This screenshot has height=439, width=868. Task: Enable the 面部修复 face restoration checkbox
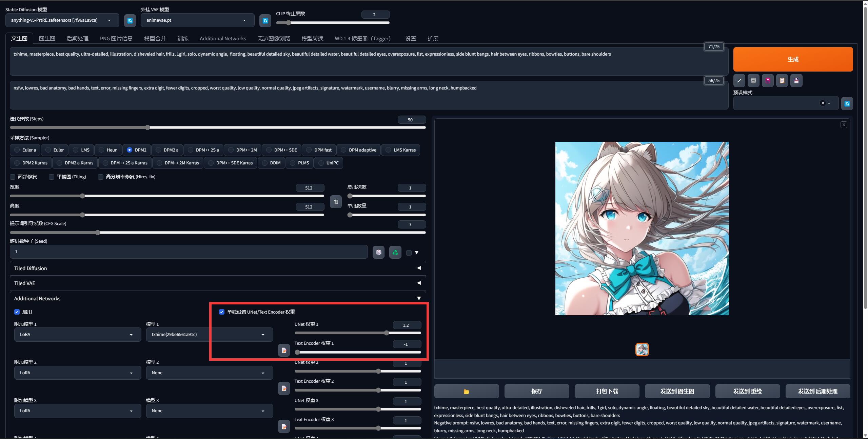click(12, 177)
